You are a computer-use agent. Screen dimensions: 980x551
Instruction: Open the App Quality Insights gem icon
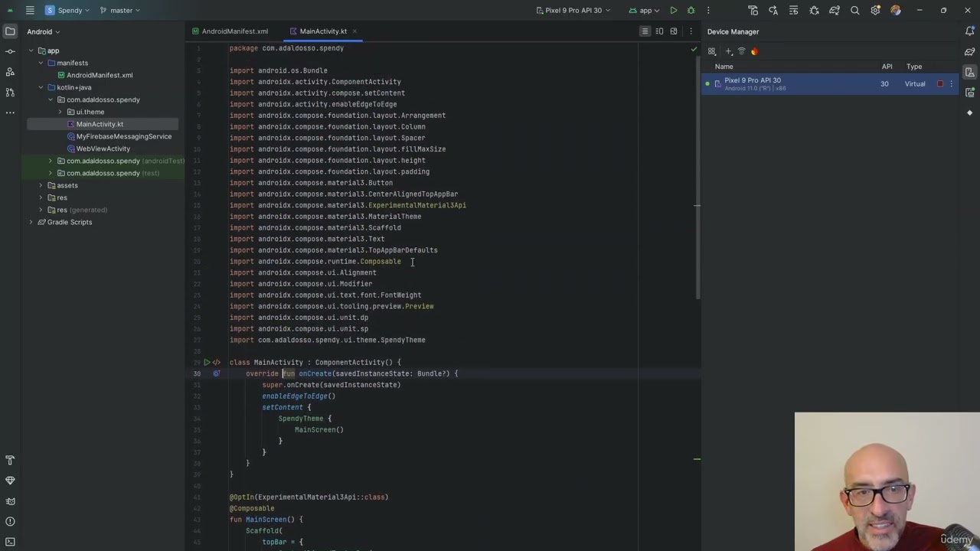(10, 481)
